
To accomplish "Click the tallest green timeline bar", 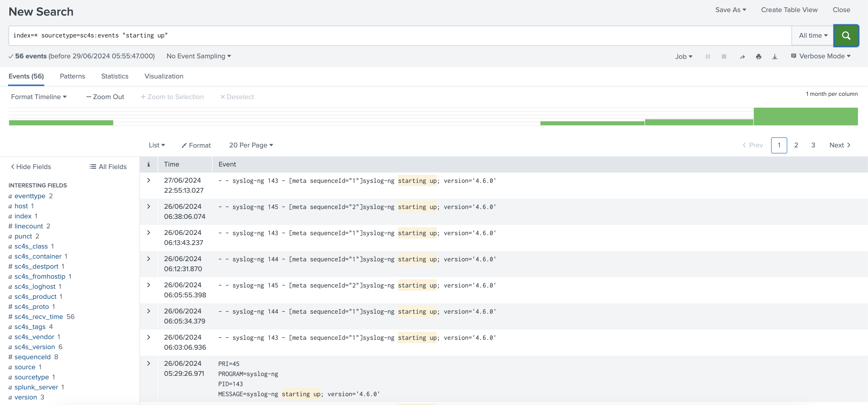I will (x=805, y=116).
